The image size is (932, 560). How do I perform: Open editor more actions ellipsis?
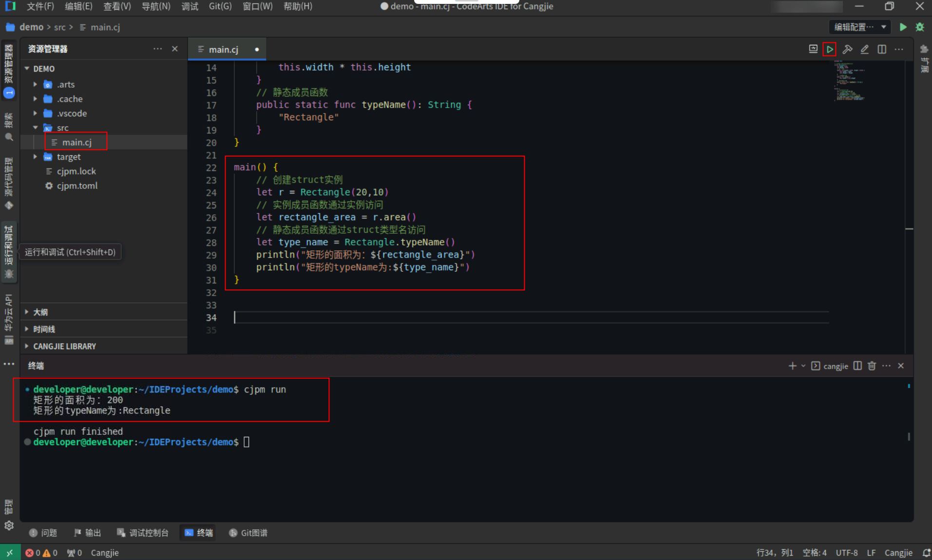point(899,49)
